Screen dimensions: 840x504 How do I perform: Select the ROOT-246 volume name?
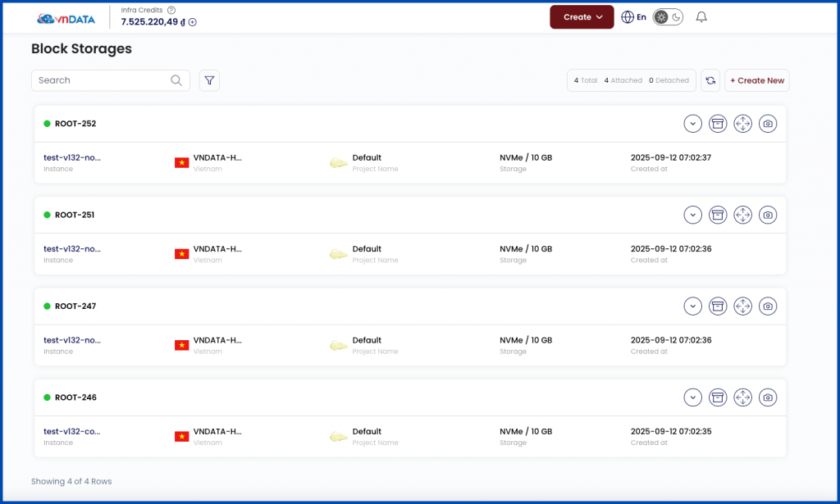pos(75,397)
